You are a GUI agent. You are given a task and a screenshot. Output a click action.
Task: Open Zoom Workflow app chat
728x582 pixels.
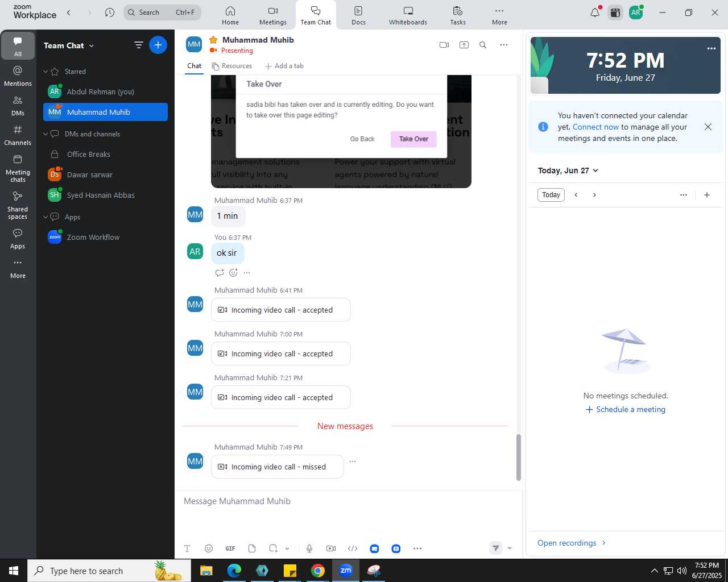tap(105, 237)
